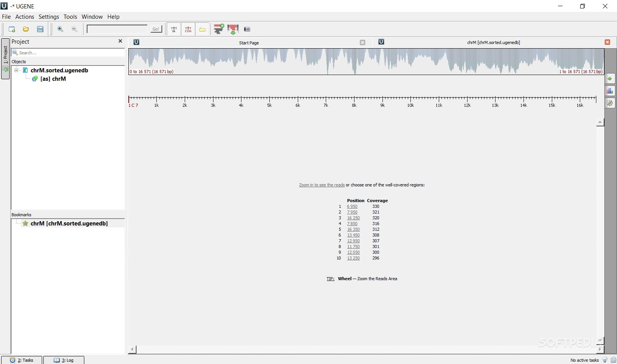Click the yellow folder reference icon in toolbar

click(202, 29)
